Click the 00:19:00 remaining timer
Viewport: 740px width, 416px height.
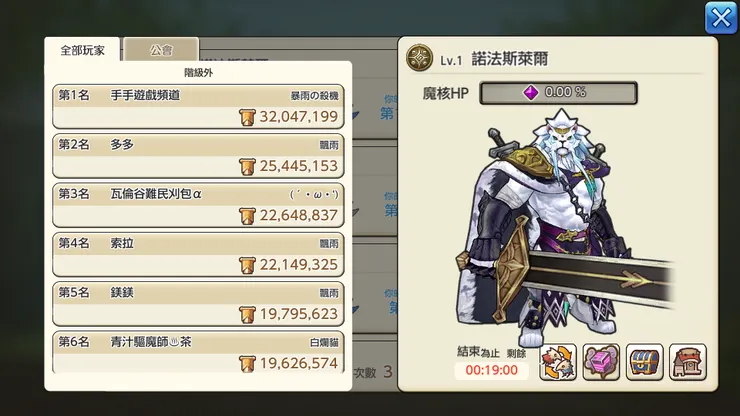click(491, 370)
